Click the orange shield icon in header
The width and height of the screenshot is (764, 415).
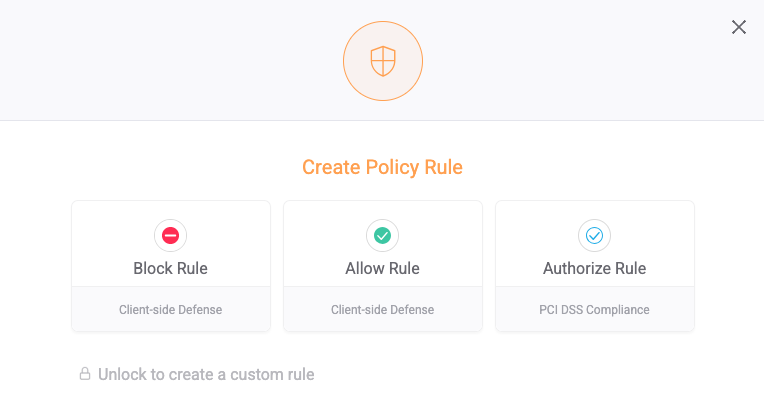tap(383, 61)
